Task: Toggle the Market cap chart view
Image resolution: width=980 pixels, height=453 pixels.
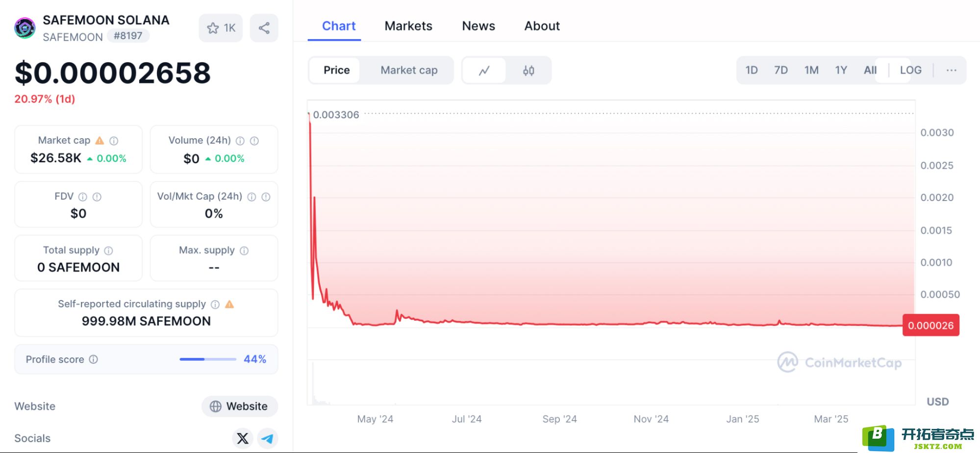Action: pyautogui.click(x=409, y=70)
